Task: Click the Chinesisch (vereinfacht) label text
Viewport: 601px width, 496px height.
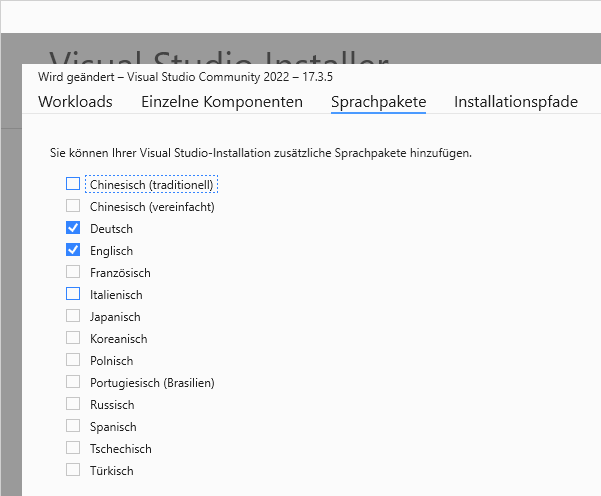Action: 152,207
